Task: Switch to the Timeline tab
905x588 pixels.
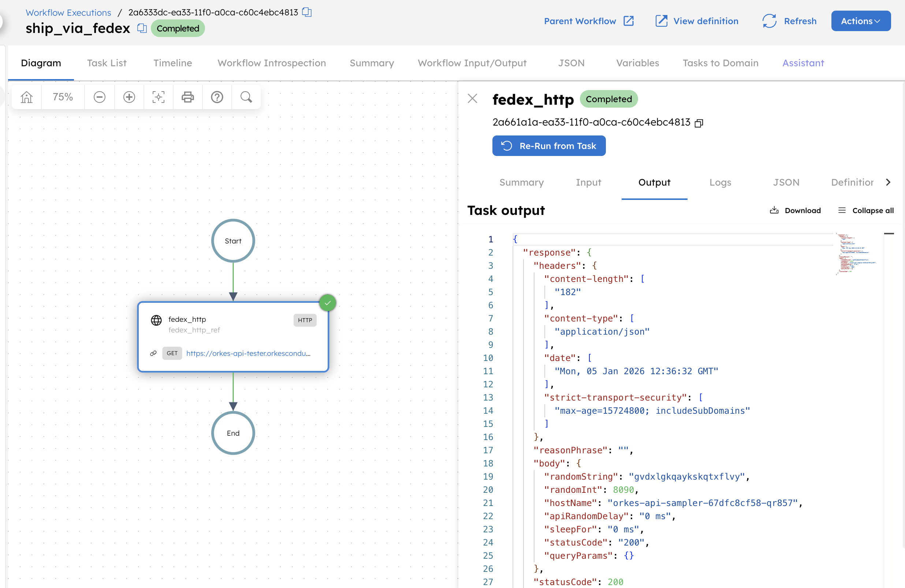Action: point(173,63)
